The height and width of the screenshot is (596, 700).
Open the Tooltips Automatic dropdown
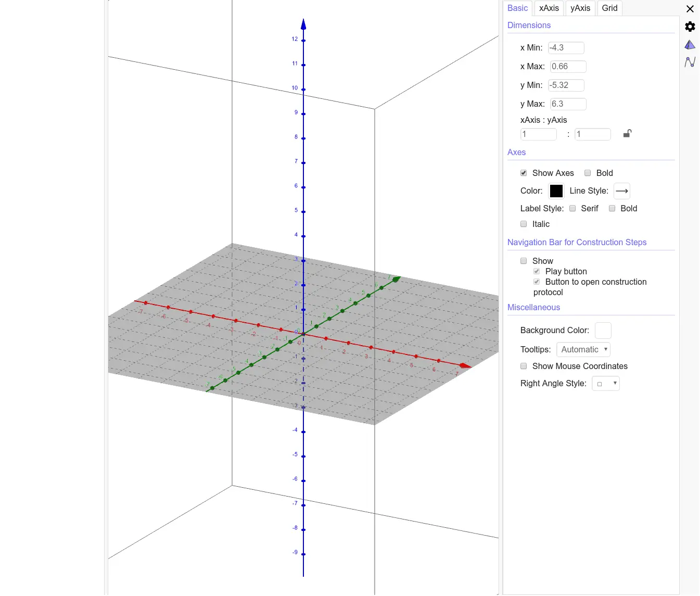pyautogui.click(x=583, y=349)
